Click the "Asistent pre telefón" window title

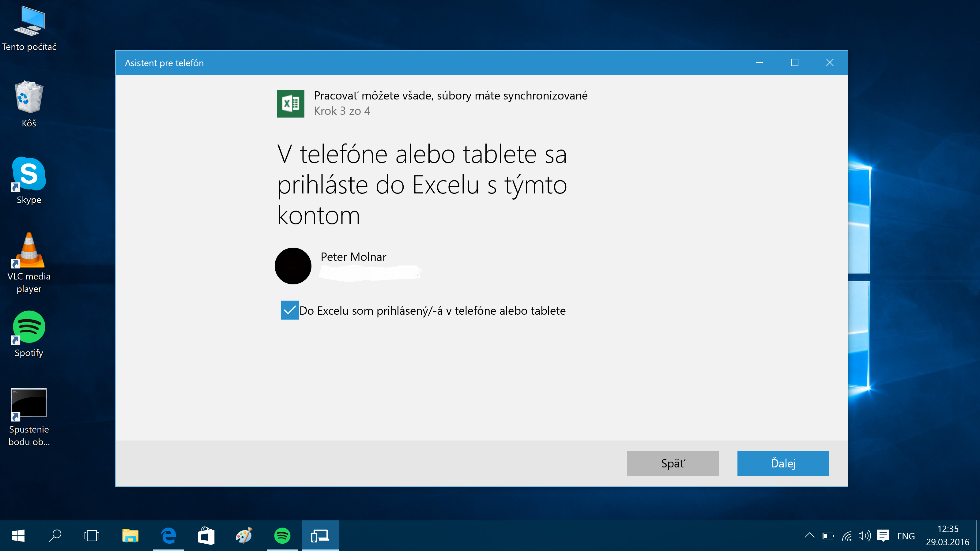pos(164,63)
